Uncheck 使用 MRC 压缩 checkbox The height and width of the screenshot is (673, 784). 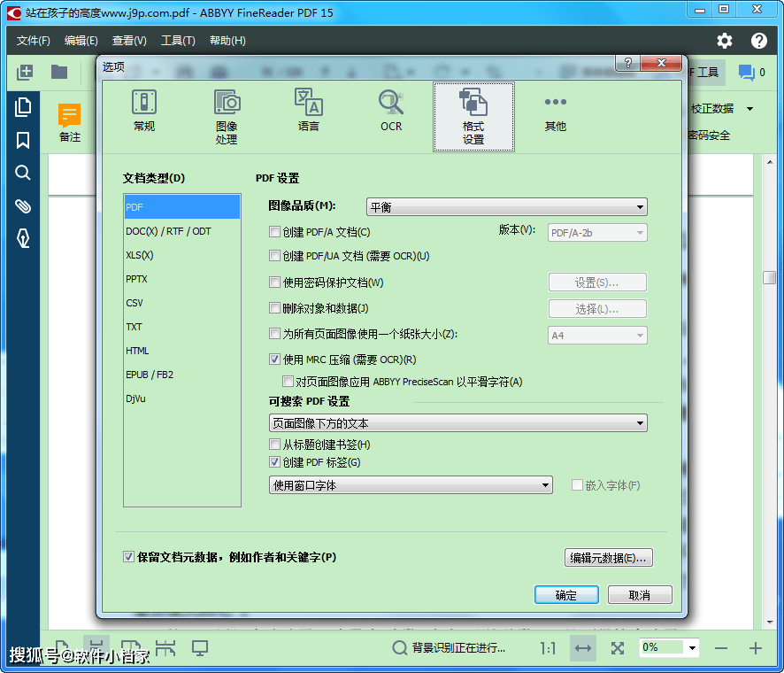click(x=274, y=359)
